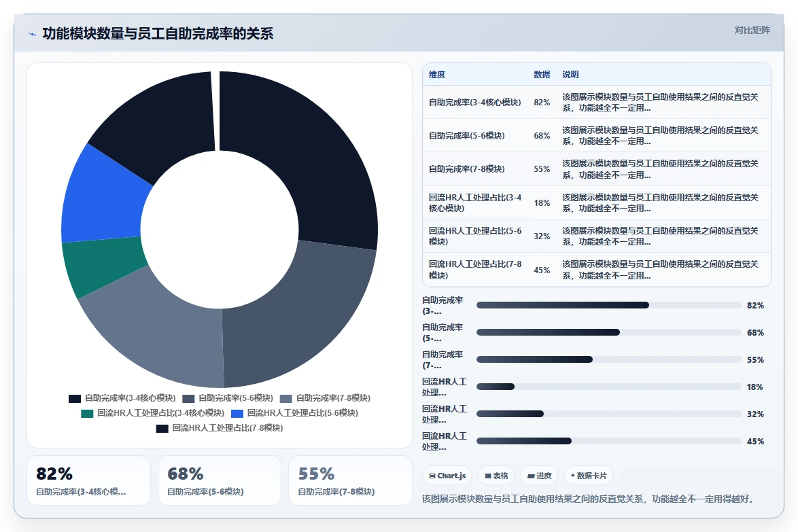Toggle legend item 回流HR人工处理占比(5-6模块)

[295, 413]
